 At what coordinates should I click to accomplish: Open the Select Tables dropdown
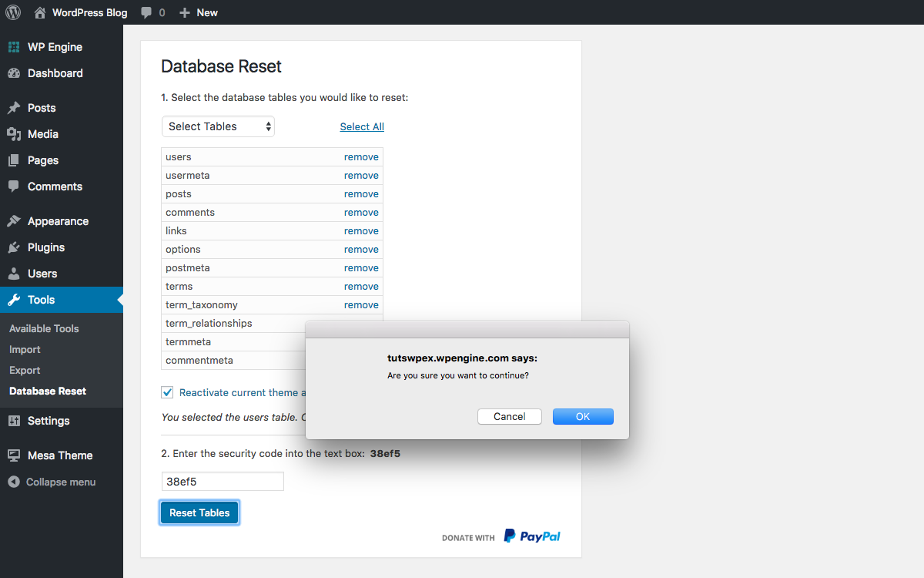coord(218,126)
